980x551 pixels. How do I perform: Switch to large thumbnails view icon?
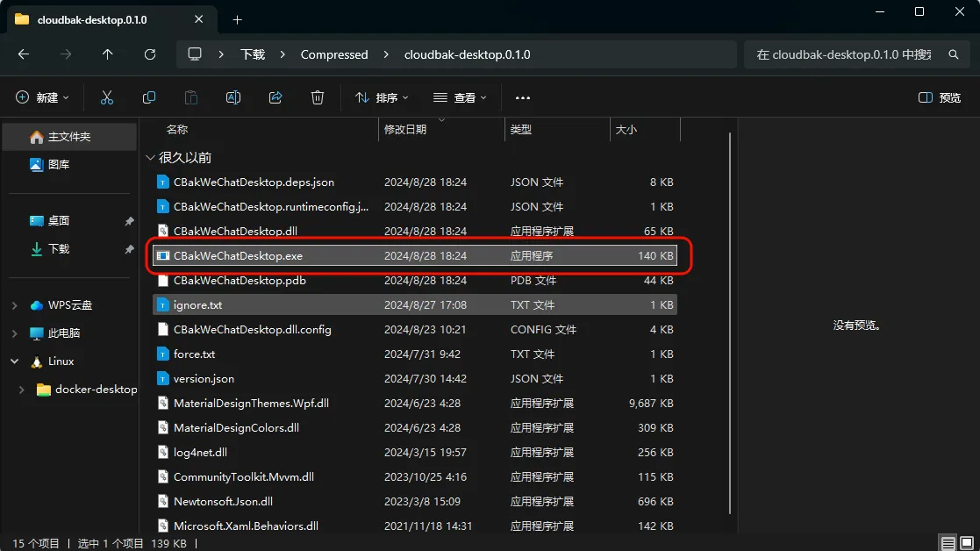[x=967, y=543]
